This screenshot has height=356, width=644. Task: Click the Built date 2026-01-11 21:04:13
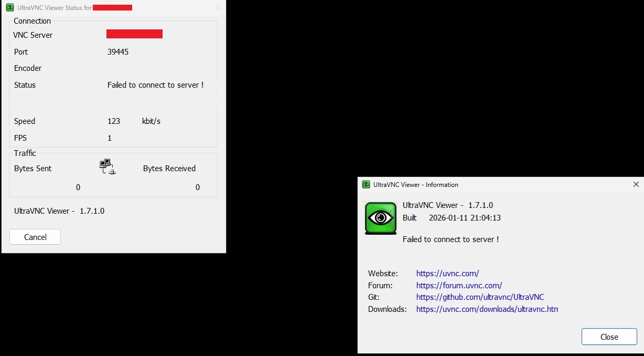tap(465, 218)
